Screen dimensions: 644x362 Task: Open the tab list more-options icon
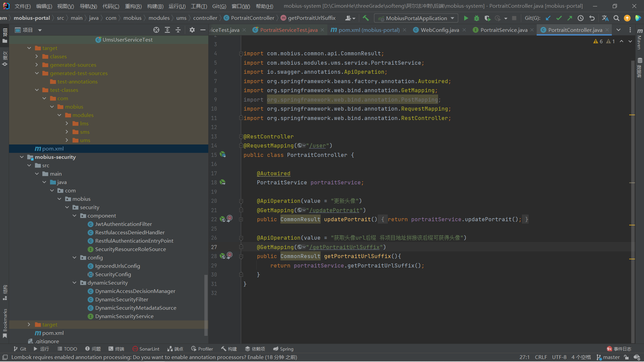pyautogui.click(x=630, y=30)
